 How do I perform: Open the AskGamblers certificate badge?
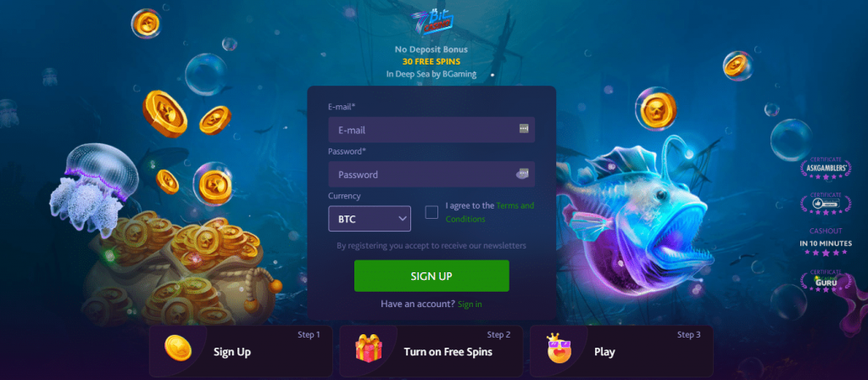coord(826,168)
